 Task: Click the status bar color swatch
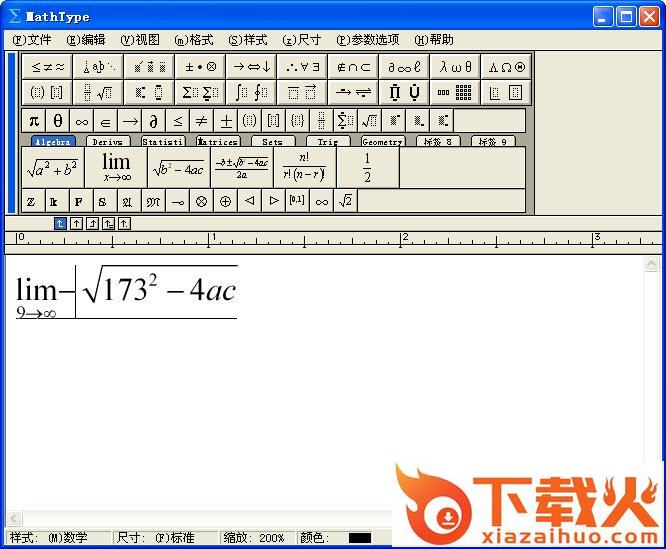(360, 538)
